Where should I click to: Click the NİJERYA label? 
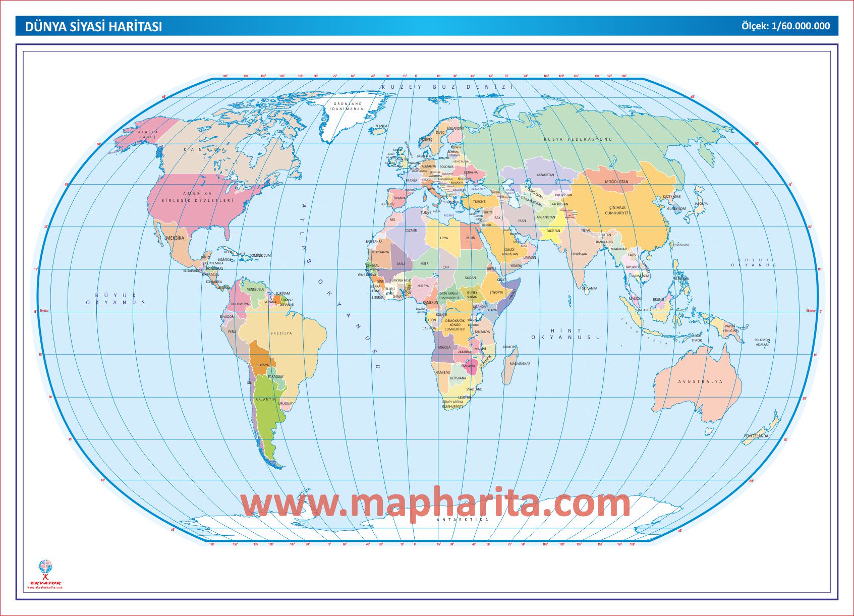tap(423, 286)
